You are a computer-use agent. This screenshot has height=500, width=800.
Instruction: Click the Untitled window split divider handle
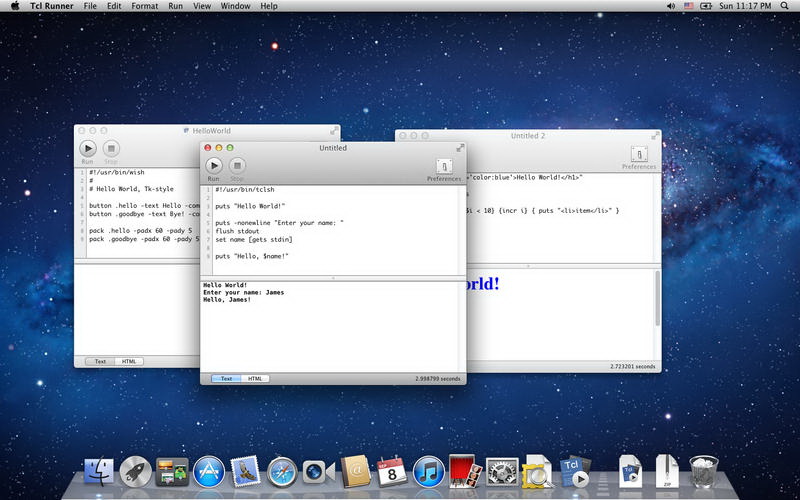coord(333,277)
